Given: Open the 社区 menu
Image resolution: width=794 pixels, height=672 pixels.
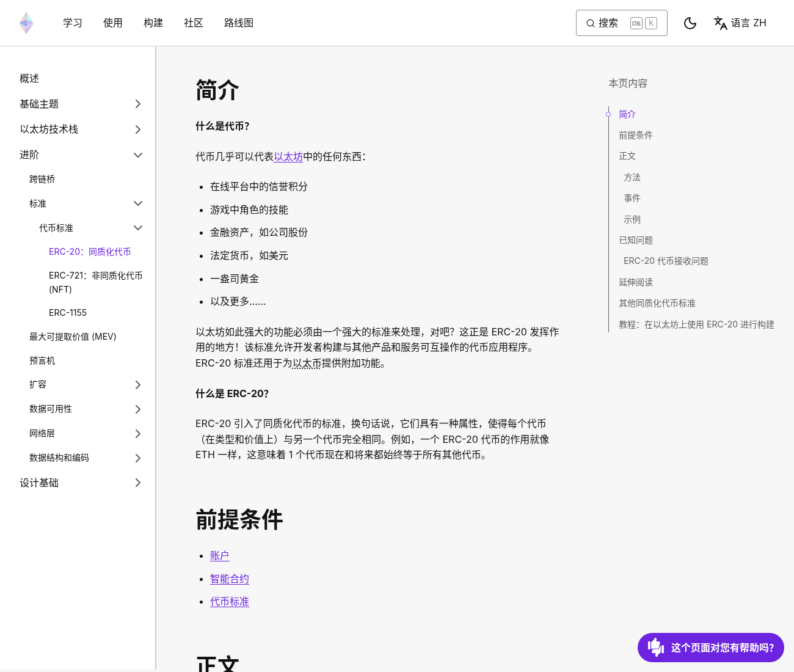Looking at the screenshot, I should point(194,23).
